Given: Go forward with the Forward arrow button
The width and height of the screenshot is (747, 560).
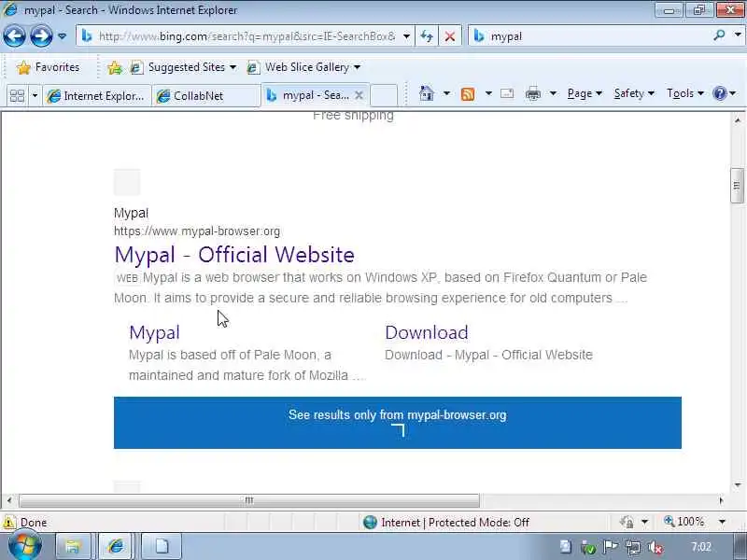Looking at the screenshot, I should click(x=41, y=36).
